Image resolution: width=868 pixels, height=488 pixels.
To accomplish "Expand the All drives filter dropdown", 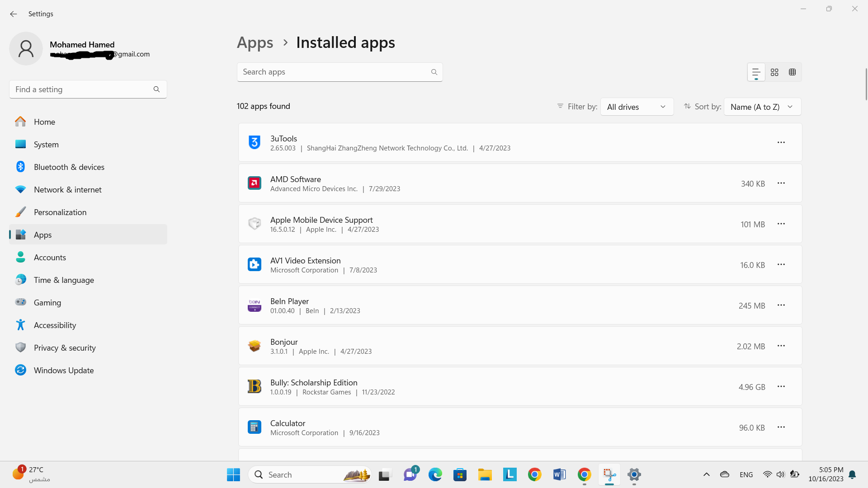I will coord(637,107).
